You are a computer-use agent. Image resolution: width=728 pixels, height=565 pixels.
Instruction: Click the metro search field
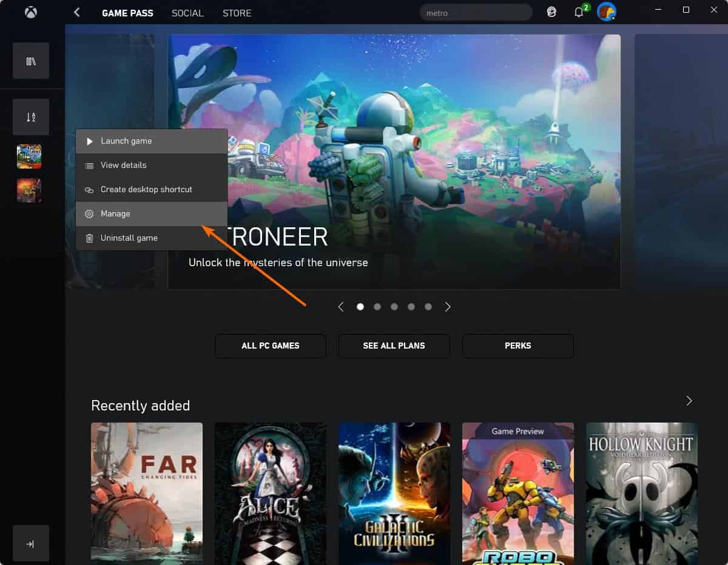click(476, 12)
